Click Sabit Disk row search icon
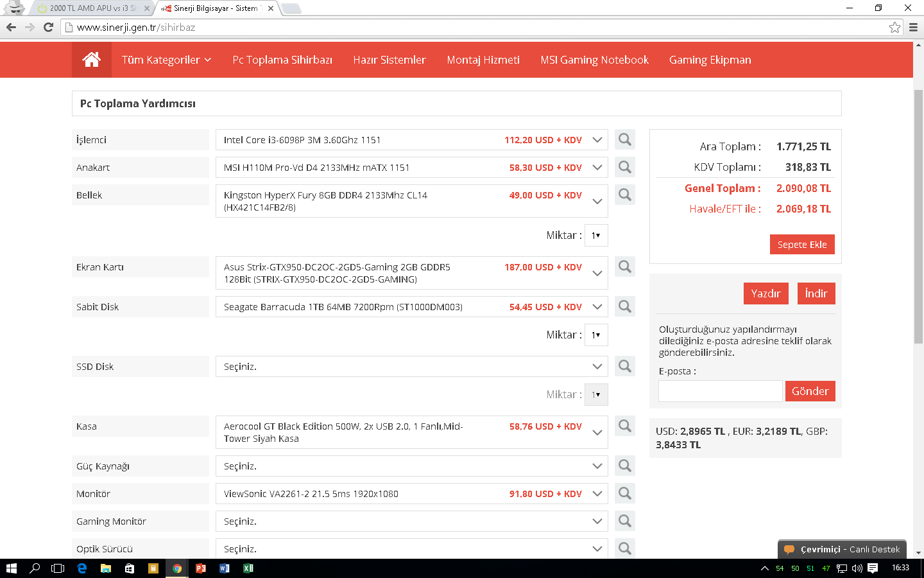This screenshot has height=578, width=924. 625,306
